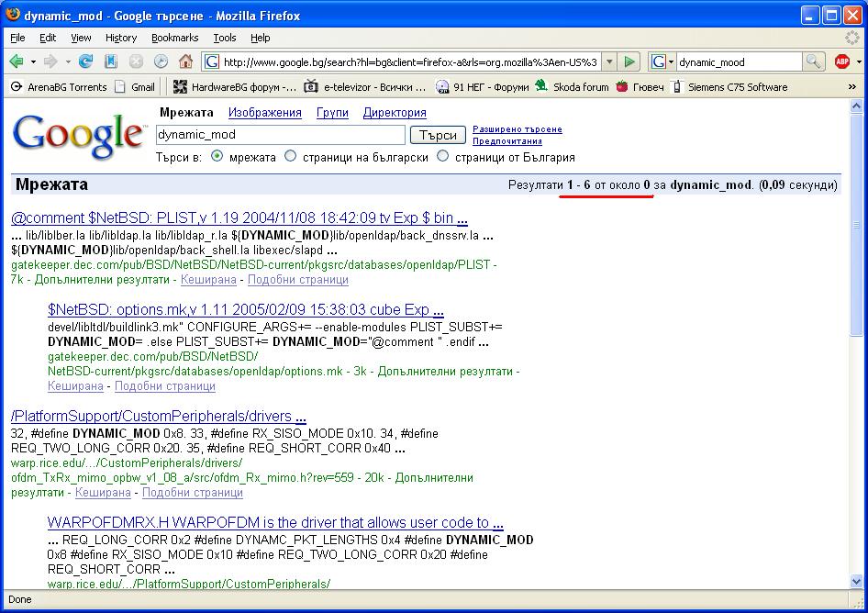Open the History menu
The width and height of the screenshot is (868, 613).
click(x=121, y=38)
